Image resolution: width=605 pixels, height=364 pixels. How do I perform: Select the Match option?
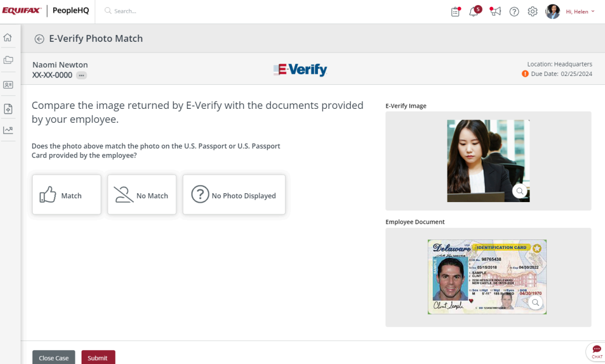[66, 194]
